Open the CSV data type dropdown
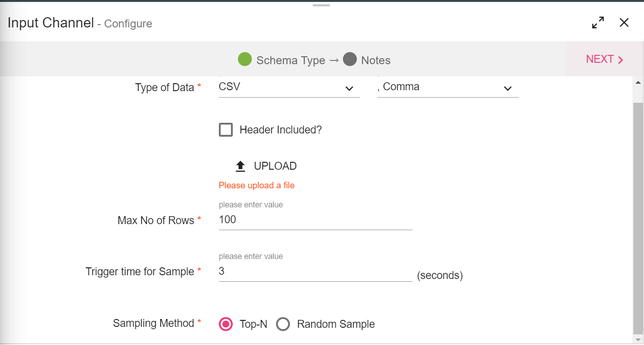Screen dimensions: 644x345 tap(289, 87)
